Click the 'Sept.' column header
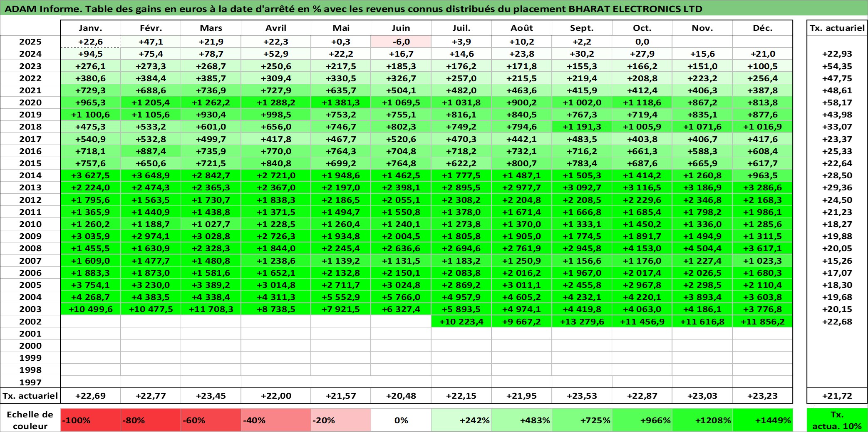The width and height of the screenshot is (868, 432). [x=582, y=28]
